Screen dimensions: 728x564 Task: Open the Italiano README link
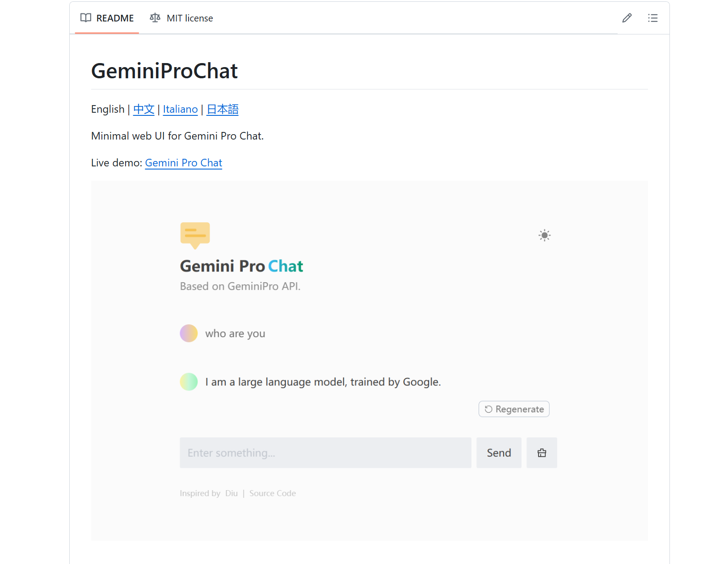(x=180, y=109)
